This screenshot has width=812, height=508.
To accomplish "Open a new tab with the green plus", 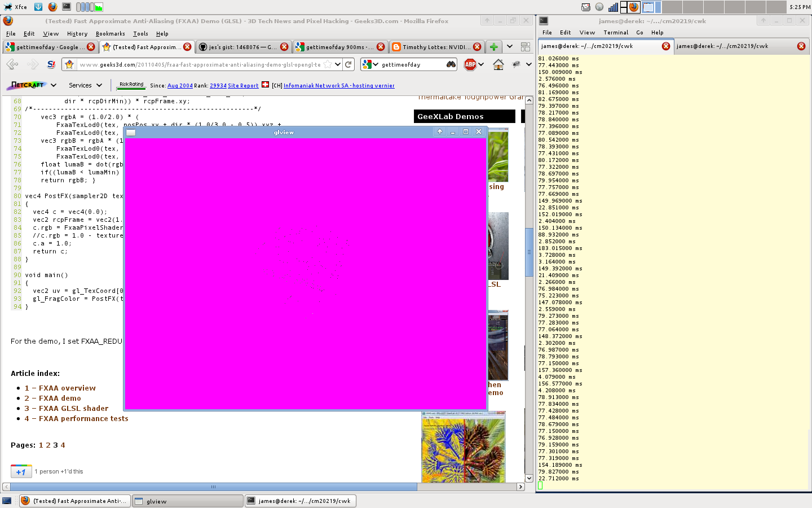I will coord(493,47).
